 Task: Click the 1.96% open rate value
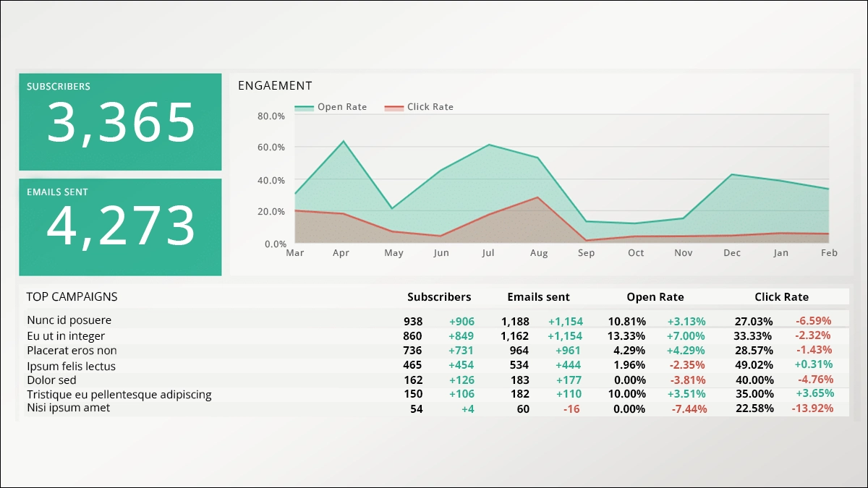pyautogui.click(x=630, y=365)
